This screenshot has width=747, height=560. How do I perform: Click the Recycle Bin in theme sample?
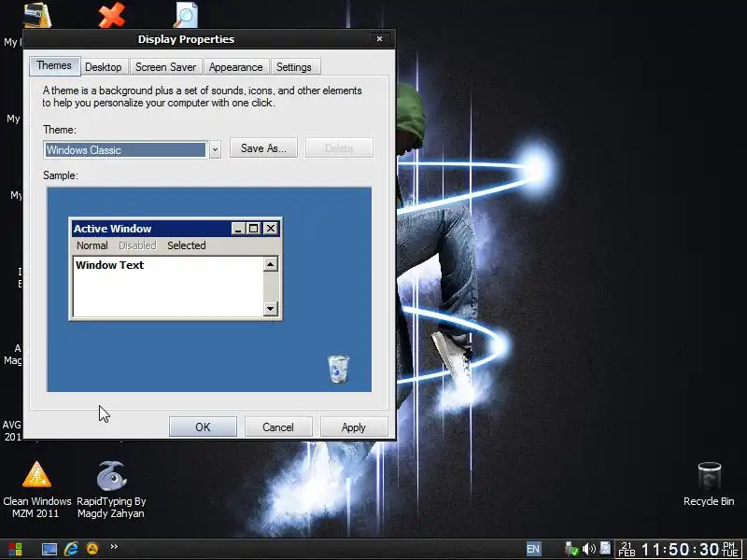339,369
